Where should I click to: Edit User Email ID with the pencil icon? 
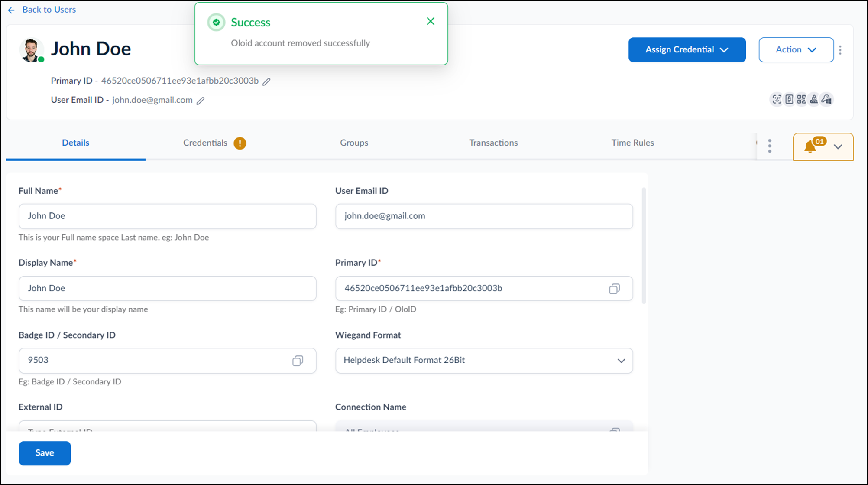[x=201, y=101]
